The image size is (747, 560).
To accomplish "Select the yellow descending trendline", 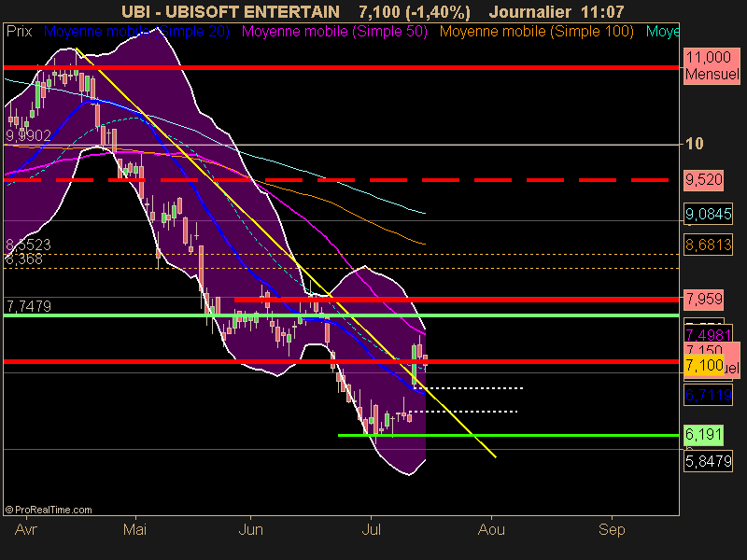I will 286,252.
